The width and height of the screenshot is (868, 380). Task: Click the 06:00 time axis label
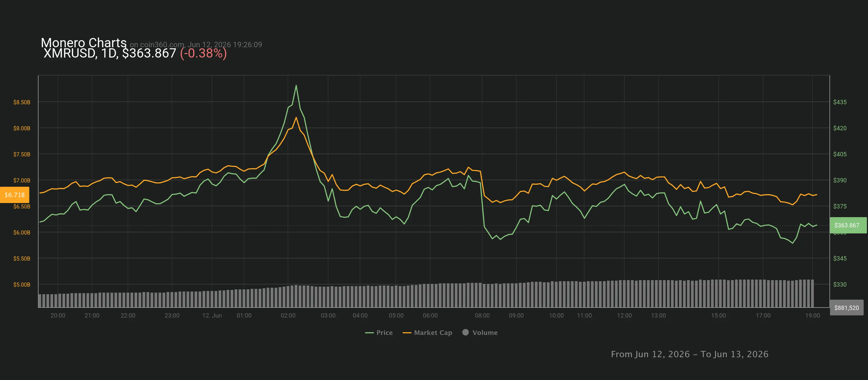(x=430, y=315)
